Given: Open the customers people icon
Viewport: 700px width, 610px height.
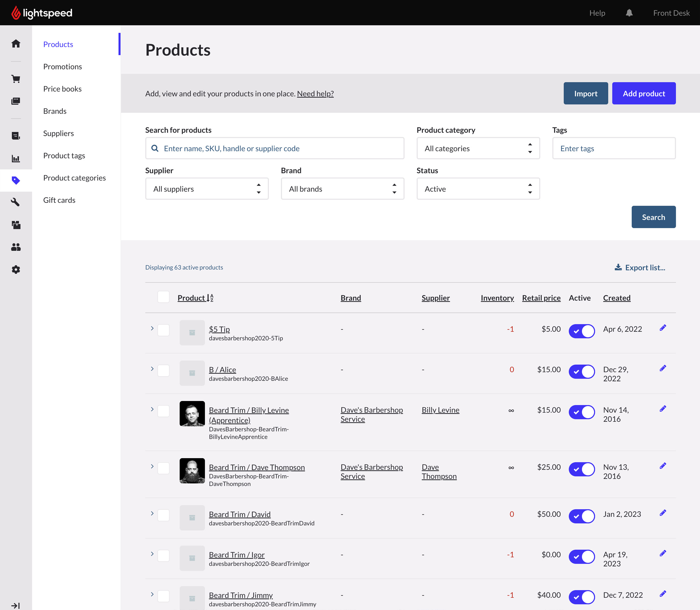Looking at the screenshot, I should pos(16,247).
